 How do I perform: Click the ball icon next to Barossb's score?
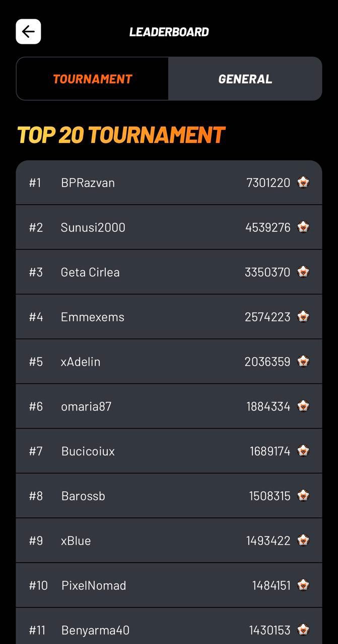coord(304,496)
